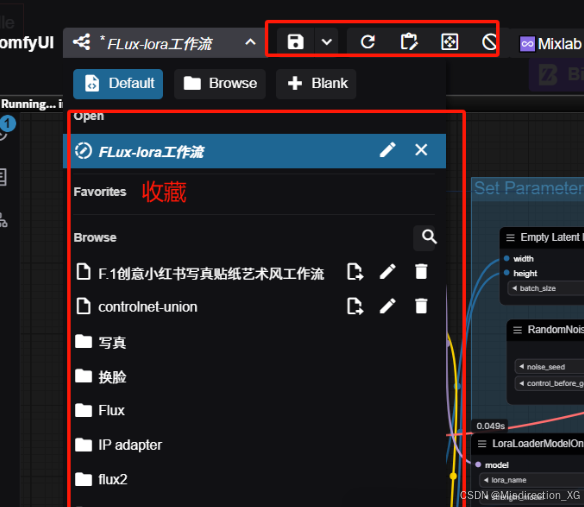Select open workflow FLux-lora工作流
Screen dimensions: 584x507
click(254, 151)
